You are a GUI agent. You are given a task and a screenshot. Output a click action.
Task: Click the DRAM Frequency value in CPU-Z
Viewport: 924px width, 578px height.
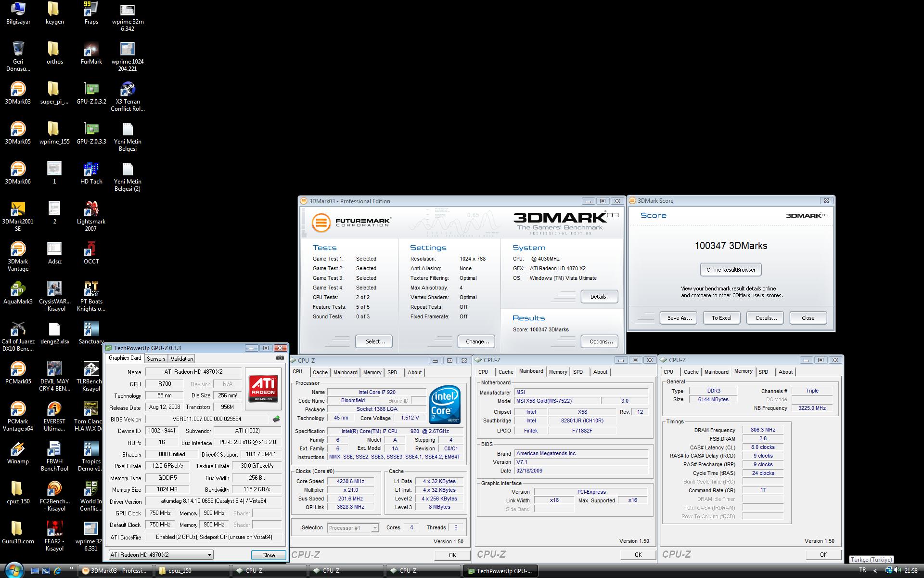763,430
